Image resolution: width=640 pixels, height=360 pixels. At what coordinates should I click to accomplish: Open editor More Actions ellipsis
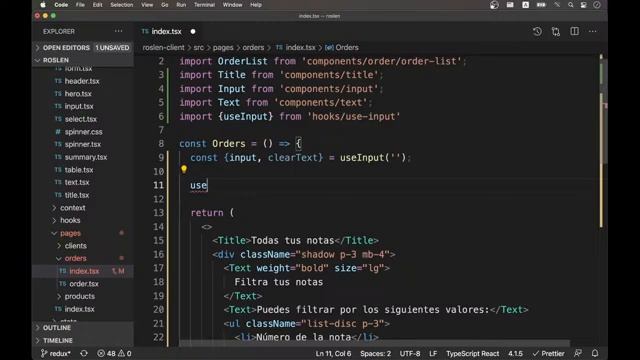pyautogui.click(x=593, y=31)
